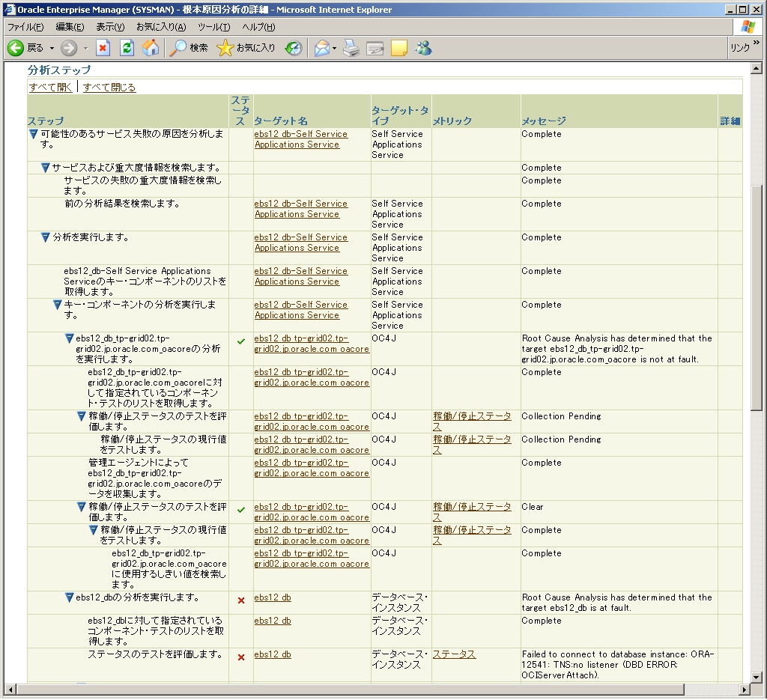Click the vertical scrollbar down arrow
767x700 pixels.
click(757, 677)
